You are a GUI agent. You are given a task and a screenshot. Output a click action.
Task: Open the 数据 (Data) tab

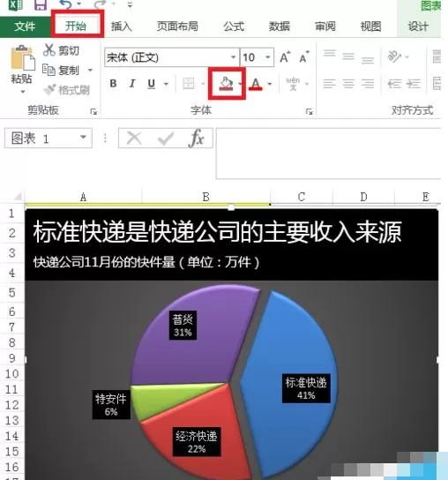pos(279,26)
